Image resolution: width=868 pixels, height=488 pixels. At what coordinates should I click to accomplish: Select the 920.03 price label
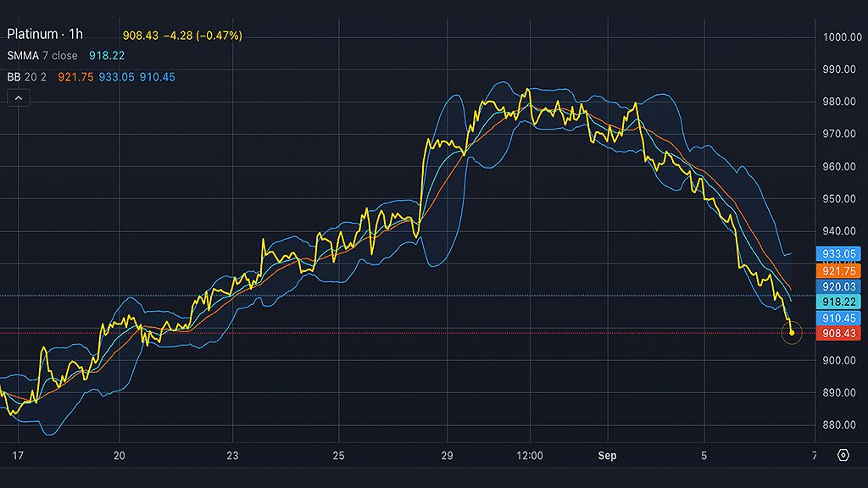838,286
